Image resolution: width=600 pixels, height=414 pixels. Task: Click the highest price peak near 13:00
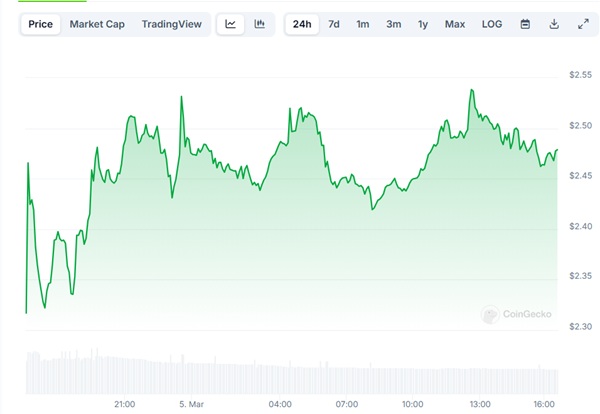472,90
